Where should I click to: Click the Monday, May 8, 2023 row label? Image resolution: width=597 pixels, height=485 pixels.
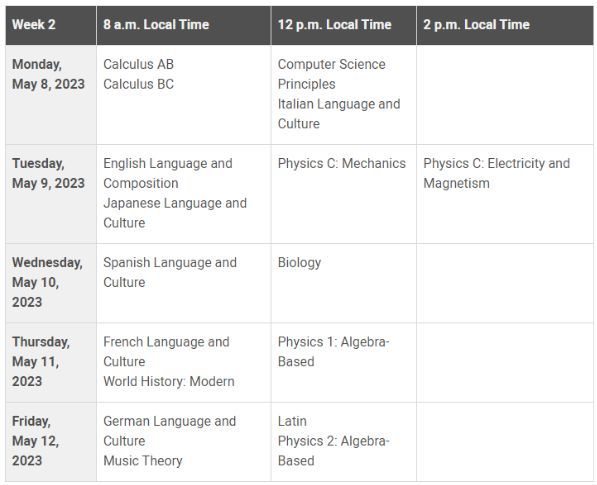pyautogui.click(x=48, y=74)
